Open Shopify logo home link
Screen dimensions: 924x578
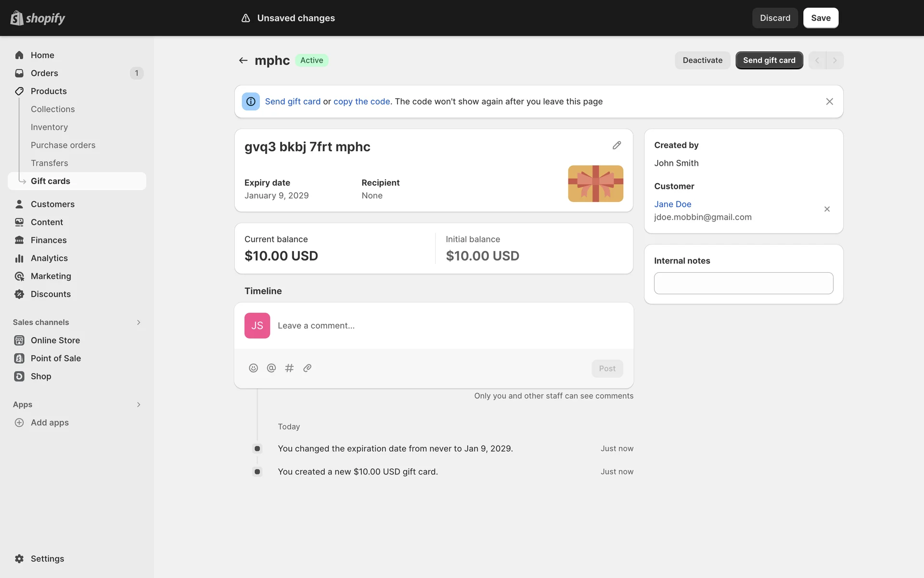[38, 18]
